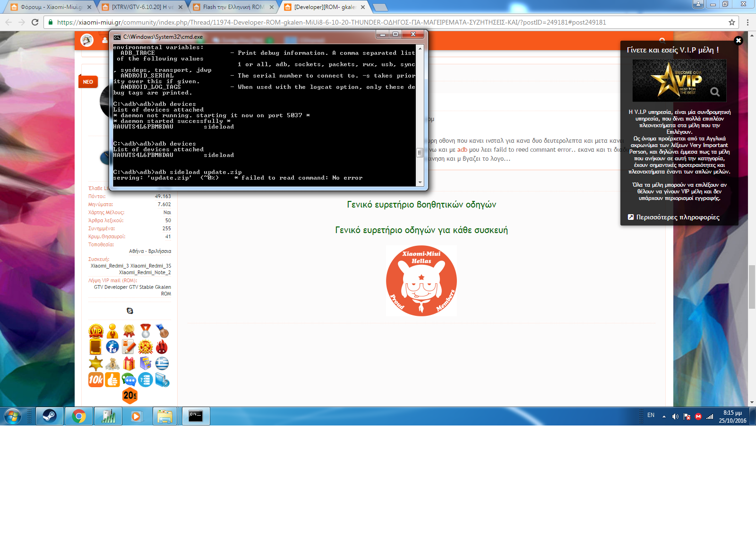Click the blue help book badge
The width and height of the screenshot is (756, 547).
[162, 380]
